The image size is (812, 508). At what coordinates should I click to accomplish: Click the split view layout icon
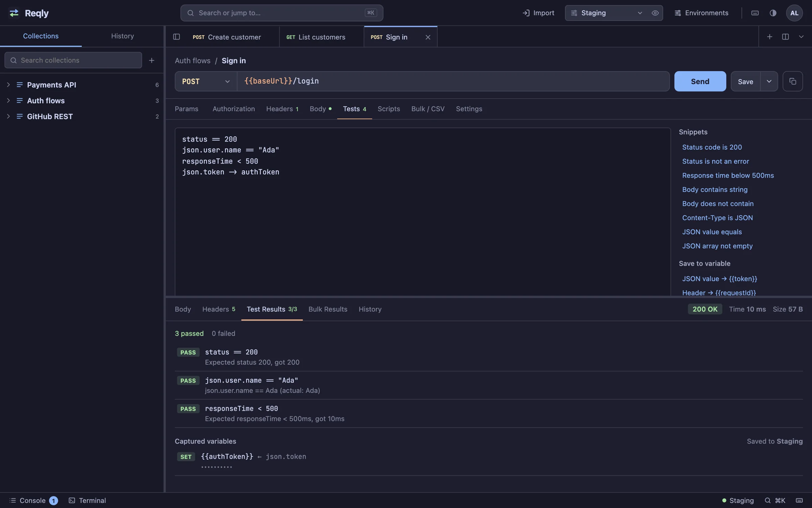[785, 37]
